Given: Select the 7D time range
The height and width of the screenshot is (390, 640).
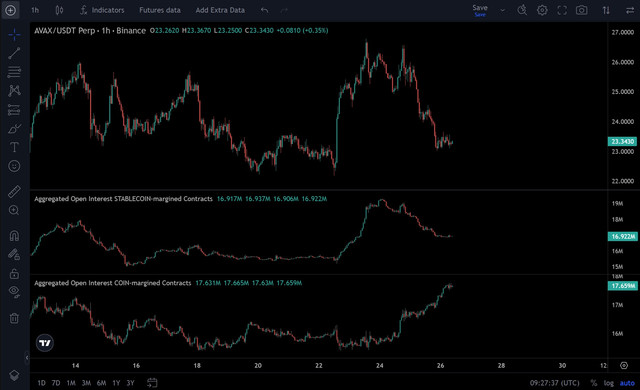Looking at the screenshot, I should [x=56, y=383].
